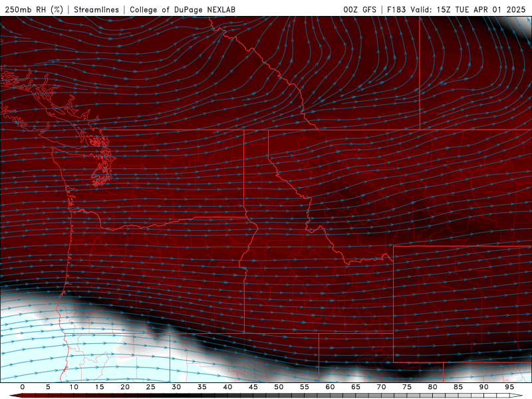Select the "35" label on the color scale
The image size is (532, 399).
pyautogui.click(x=202, y=387)
